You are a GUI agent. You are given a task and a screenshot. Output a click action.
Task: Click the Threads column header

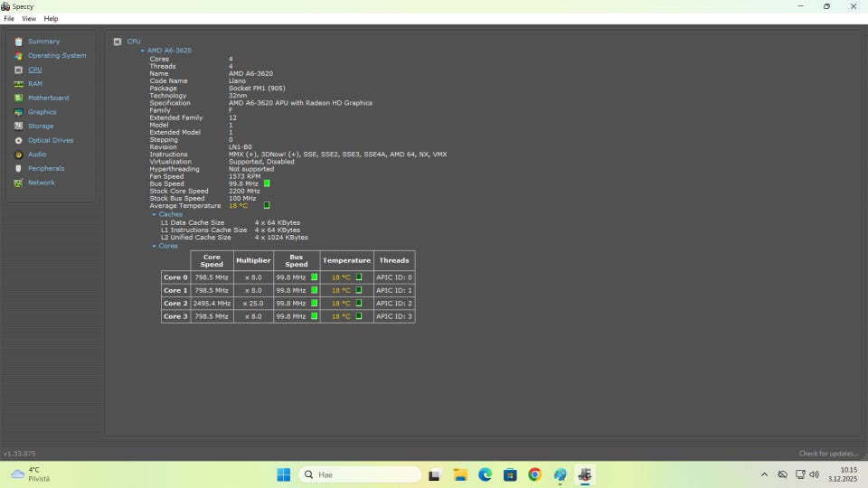tap(394, 260)
